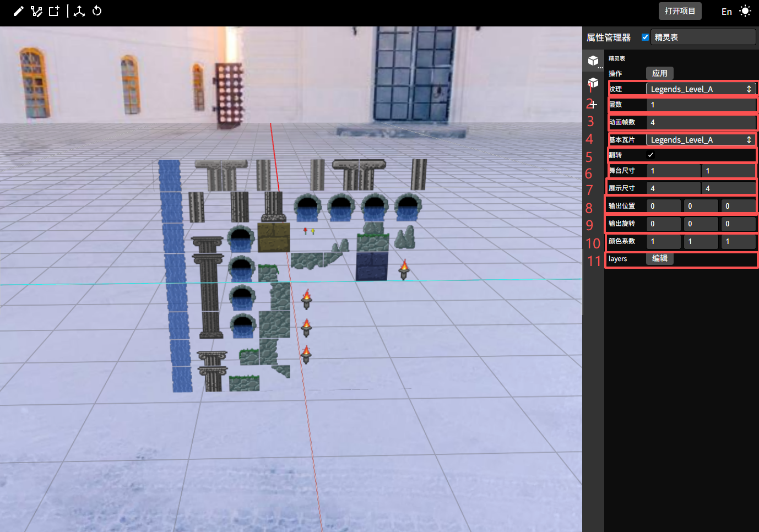Screen dimensions: 759x532
Task: Click the layers label text
Action: click(x=617, y=259)
